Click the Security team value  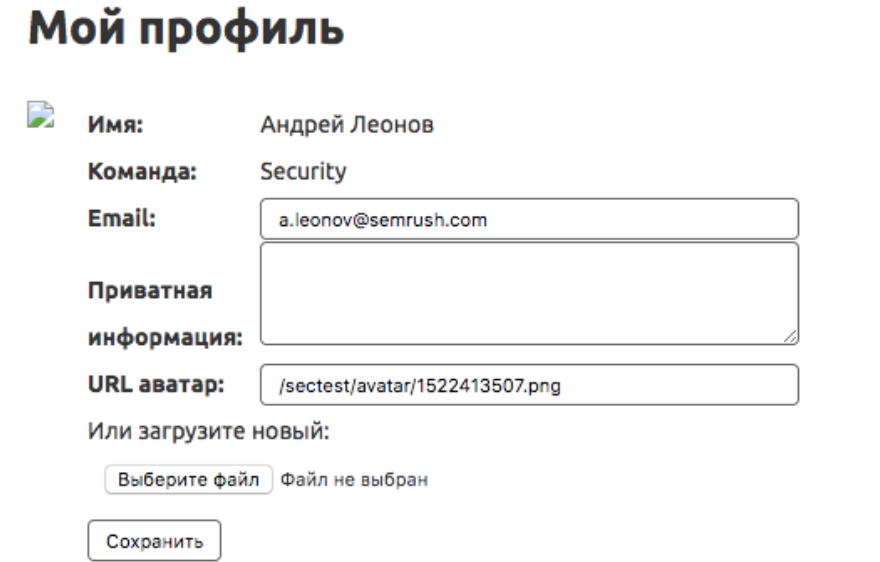coord(303,172)
